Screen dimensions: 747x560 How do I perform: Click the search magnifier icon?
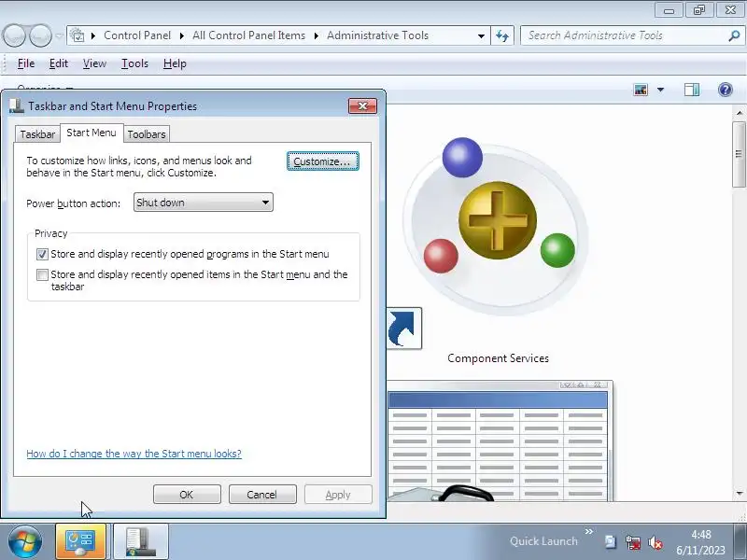[x=734, y=35]
